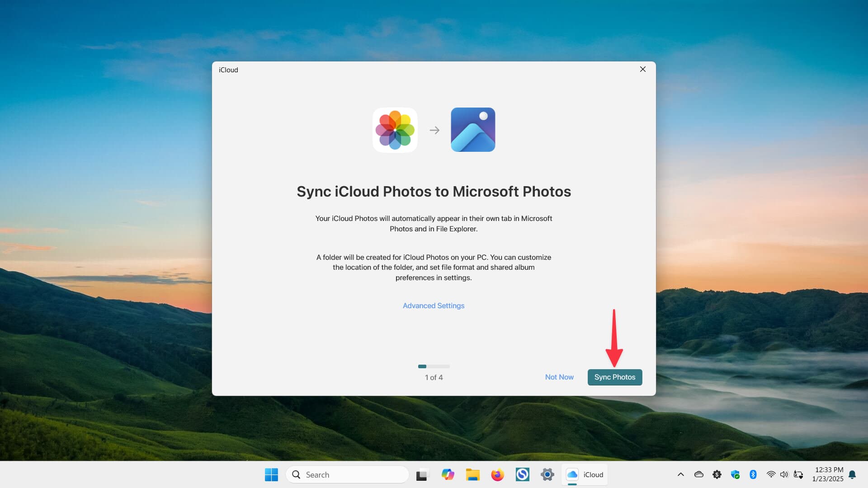Click the volume speaker icon
The height and width of the screenshot is (488, 868).
click(784, 474)
